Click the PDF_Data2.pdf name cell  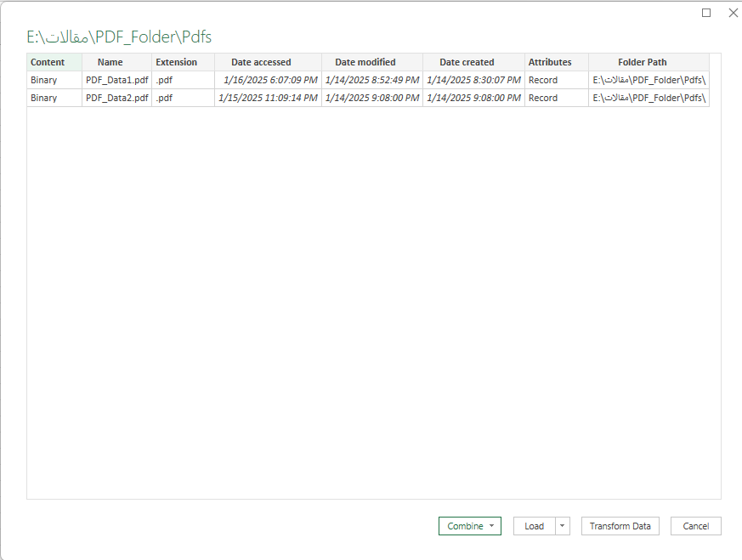click(x=117, y=98)
